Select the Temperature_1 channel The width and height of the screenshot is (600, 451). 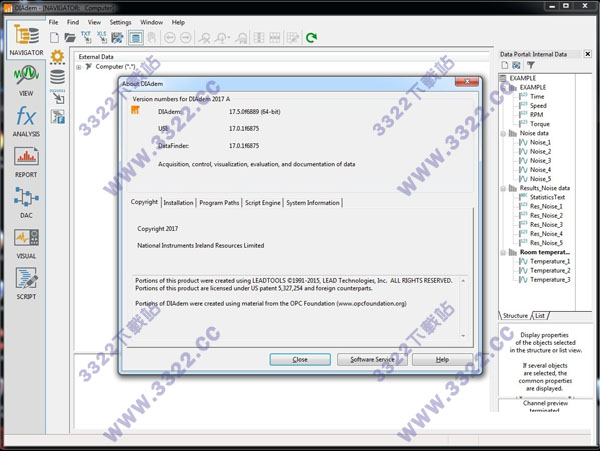point(550,261)
